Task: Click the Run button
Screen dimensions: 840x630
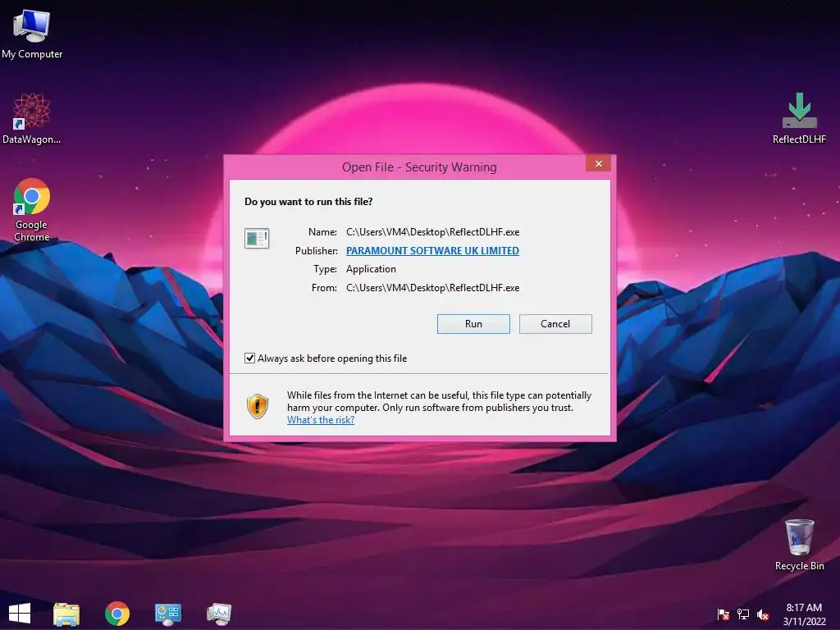Action: click(473, 323)
